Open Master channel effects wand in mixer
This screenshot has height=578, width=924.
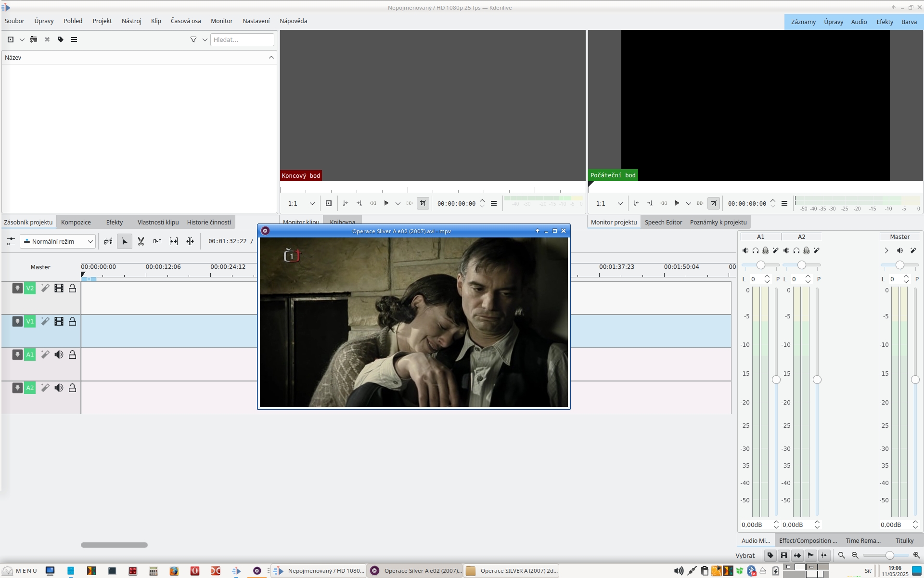[913, 250]
